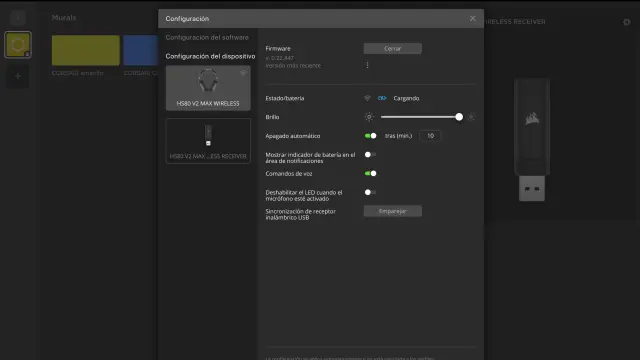Select Configuración del dispositivo section

point(210,56)
